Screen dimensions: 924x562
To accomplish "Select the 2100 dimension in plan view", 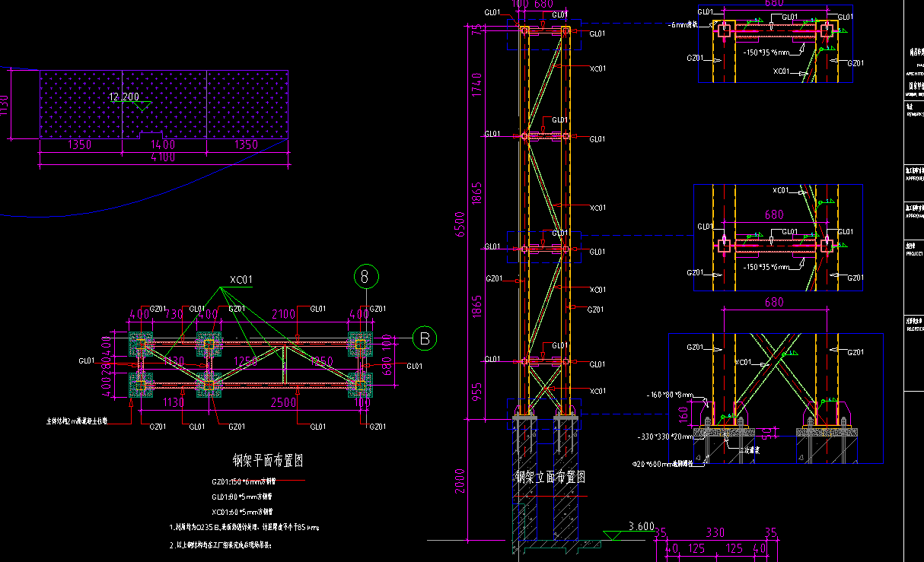I will coord(284,314).
